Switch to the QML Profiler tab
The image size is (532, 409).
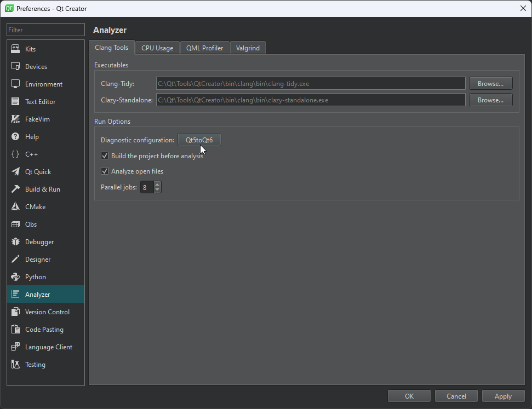[204, 48]
